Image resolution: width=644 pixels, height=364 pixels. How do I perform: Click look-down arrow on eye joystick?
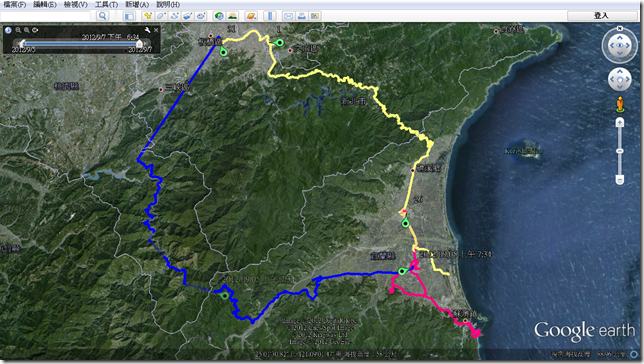(620, 53)
